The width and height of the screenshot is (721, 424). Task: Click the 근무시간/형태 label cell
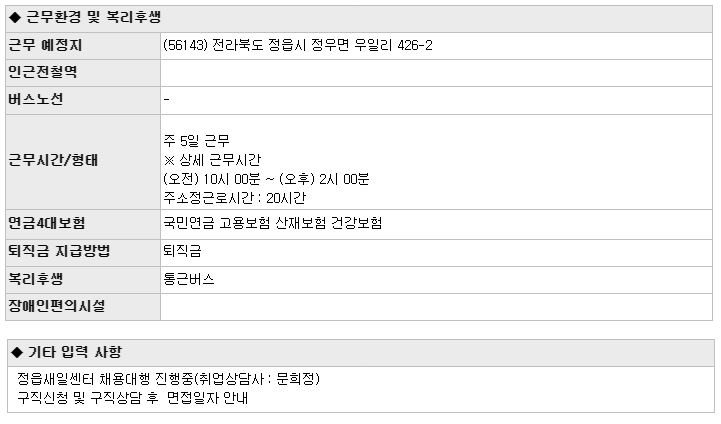click(83, 162)
